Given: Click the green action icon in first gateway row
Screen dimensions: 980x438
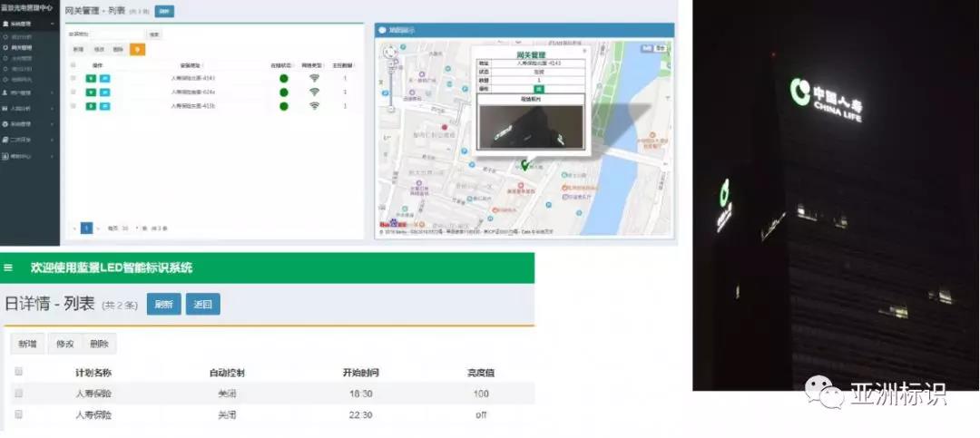Looking at the screenshot, I should [90, 78].
